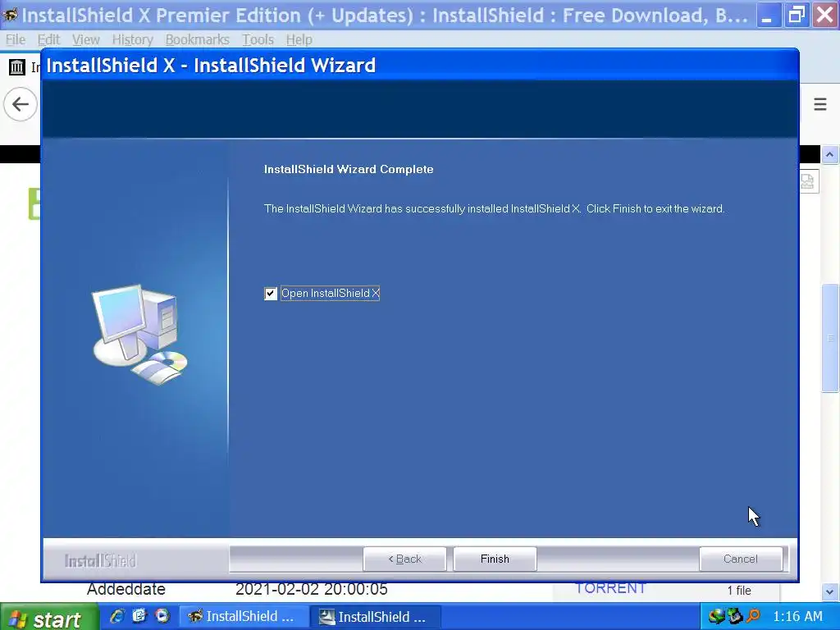This screenshot has width=840, height=630.
Task: Click the browser vertical scrollbar thumb
Action: tap(830, 339)
